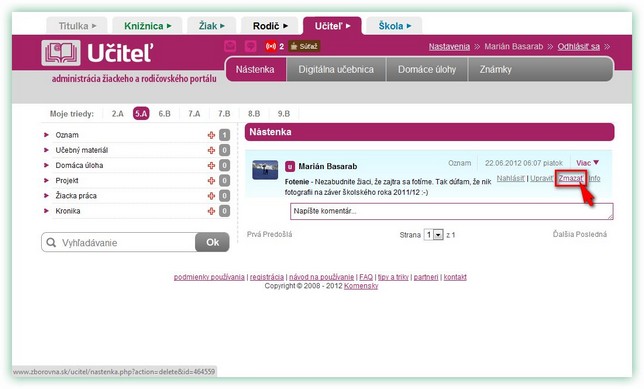Open the Knižnica top tab

point(147,26)
